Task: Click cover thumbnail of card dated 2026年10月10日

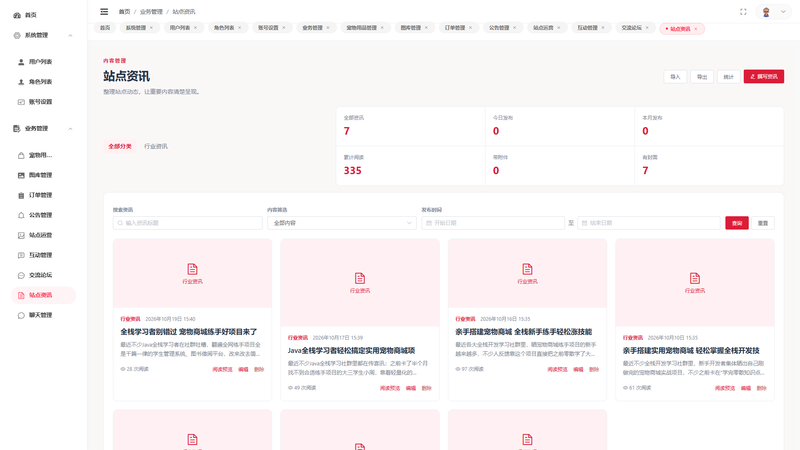Action: click(x=695, y=283)
